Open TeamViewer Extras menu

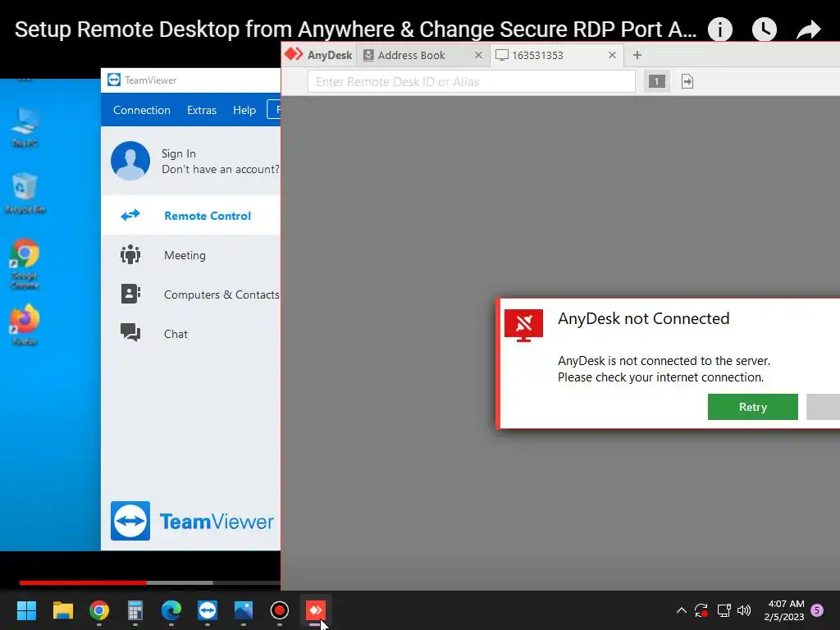pyautogui.click(x=202, y=111)
